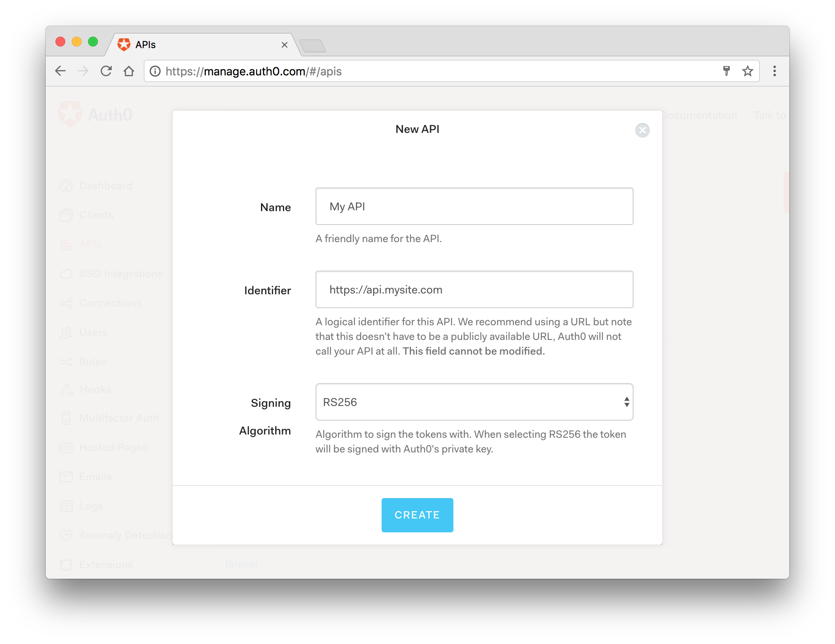Viewport: 835px width, 644px height.
Task: Open Dashboard in the sidebar
Action: [x=96, y=186]
